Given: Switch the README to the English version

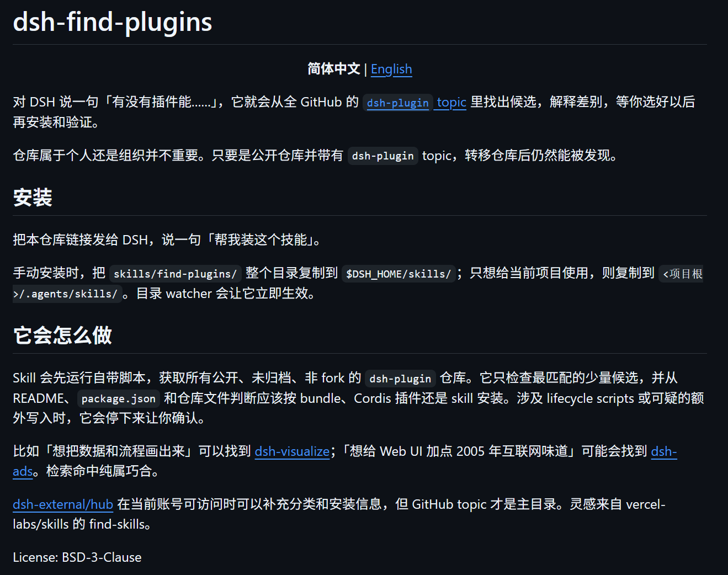Looking at the screenshot, I should coord(391,69).
